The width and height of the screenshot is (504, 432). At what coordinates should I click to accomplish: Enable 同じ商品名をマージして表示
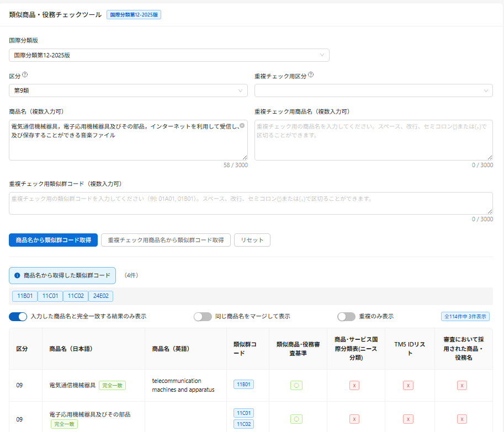pyautogui.click(x=203, y=317)
